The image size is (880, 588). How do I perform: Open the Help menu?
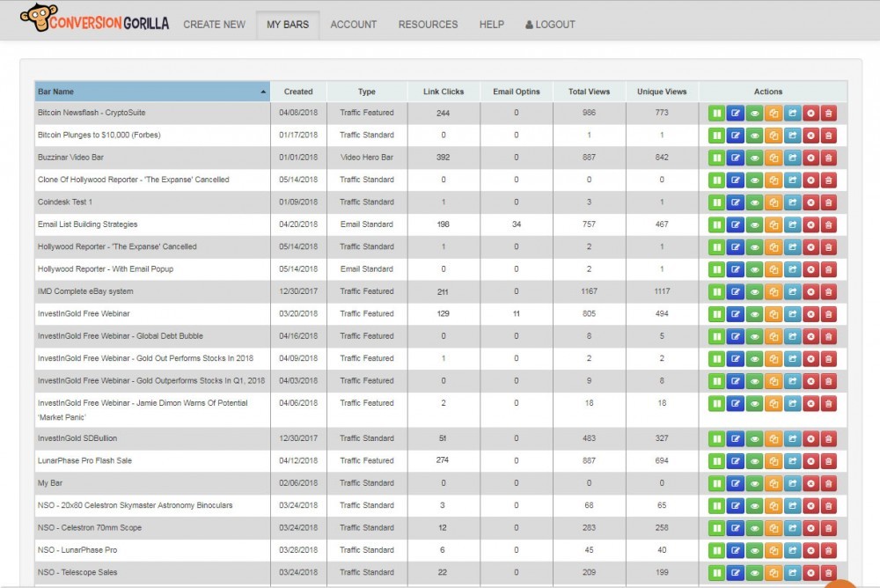[492, 25]
